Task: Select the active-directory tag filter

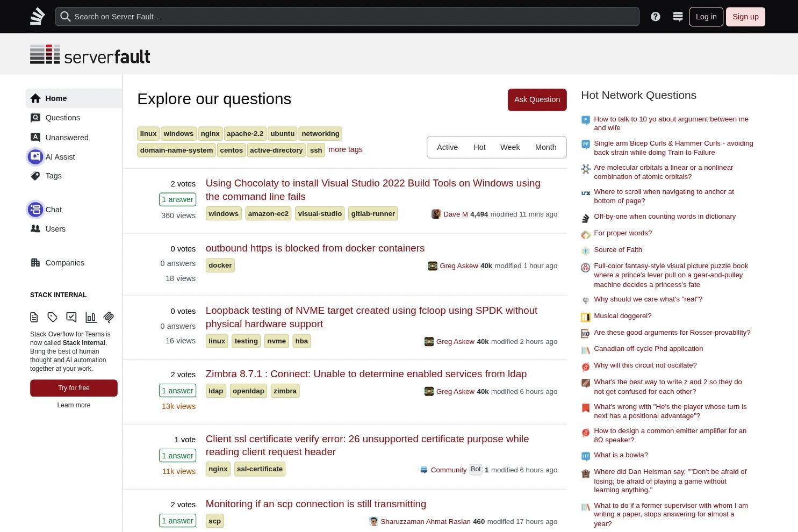Action: [276, 150]
